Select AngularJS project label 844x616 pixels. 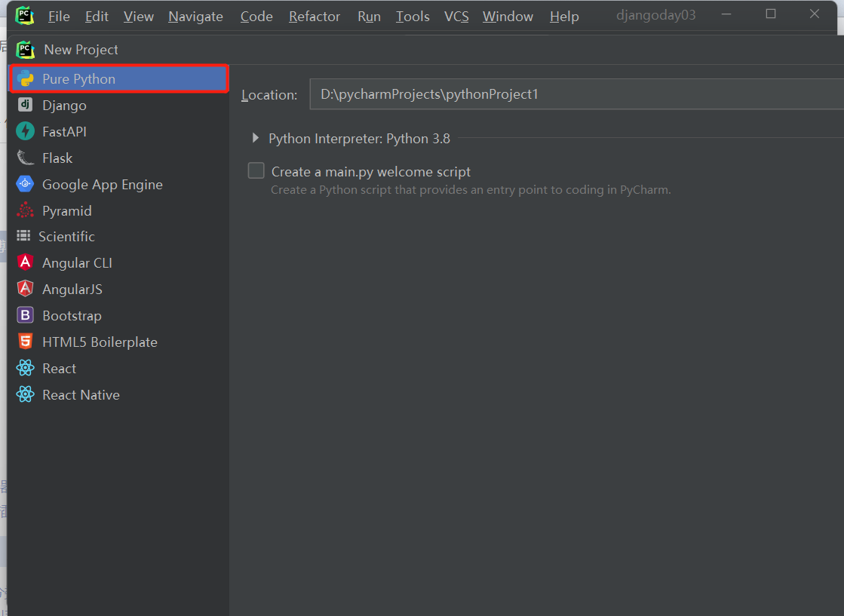(72, 289)
